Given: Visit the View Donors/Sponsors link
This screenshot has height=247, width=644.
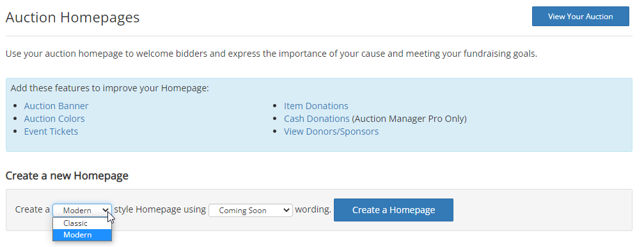Looking at the screenshot, I should point(331,131).
